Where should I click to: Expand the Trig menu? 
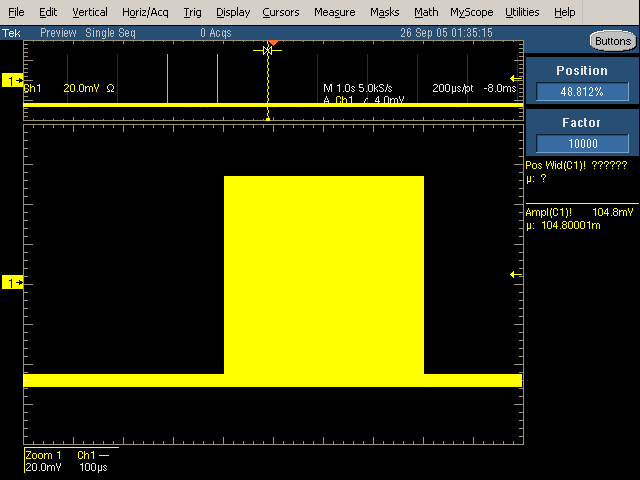(192, 12)
